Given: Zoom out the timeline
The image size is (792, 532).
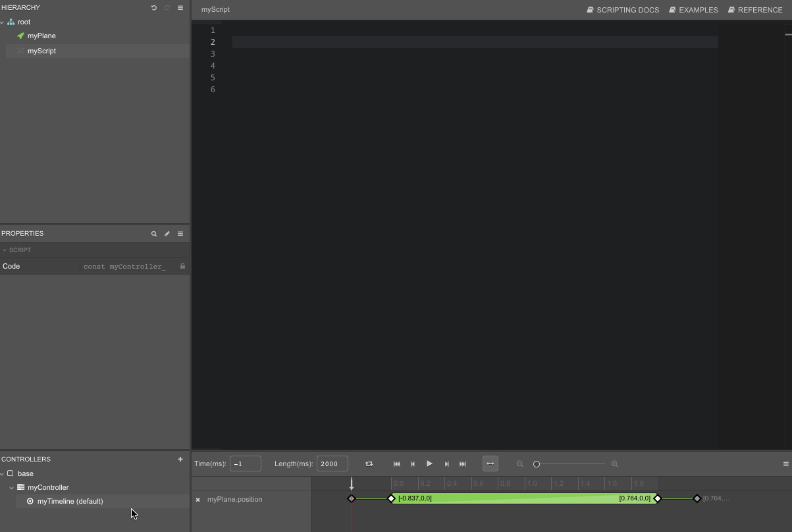Looking at the screenshot, I should point(520,464).
